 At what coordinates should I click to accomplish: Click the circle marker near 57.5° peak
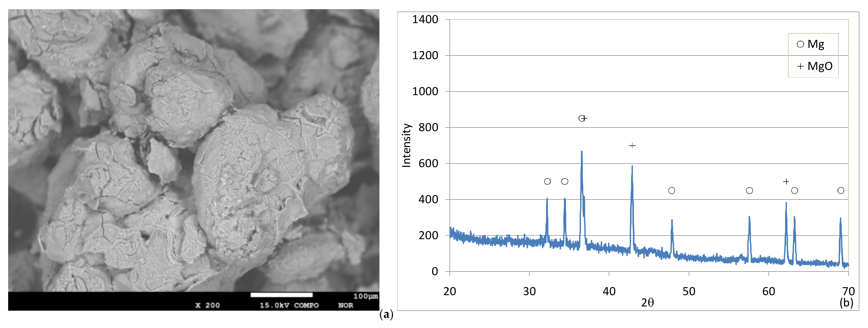749,191
